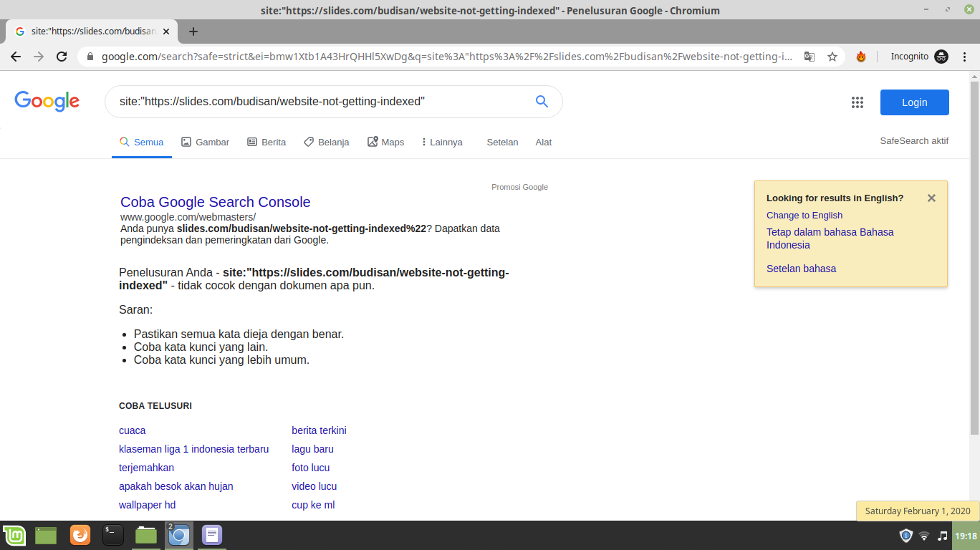
Task: Open the terminal from the taskbar
Action: [113, 535]
